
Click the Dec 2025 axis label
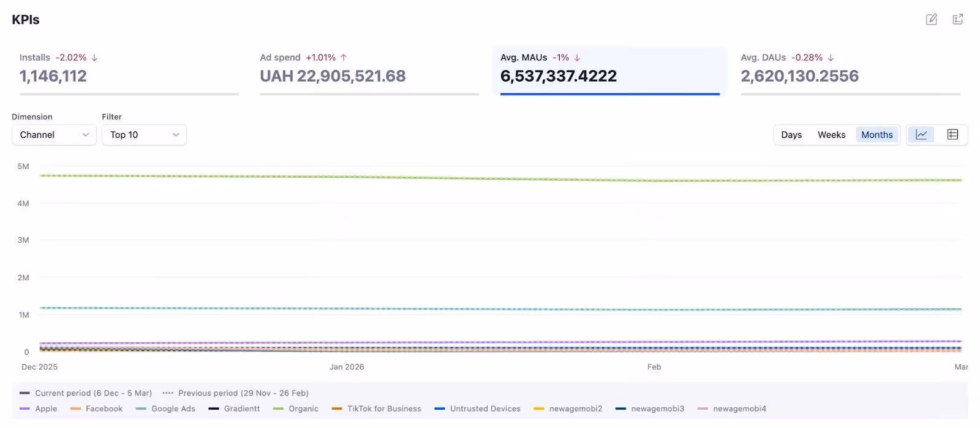point(39,367)
